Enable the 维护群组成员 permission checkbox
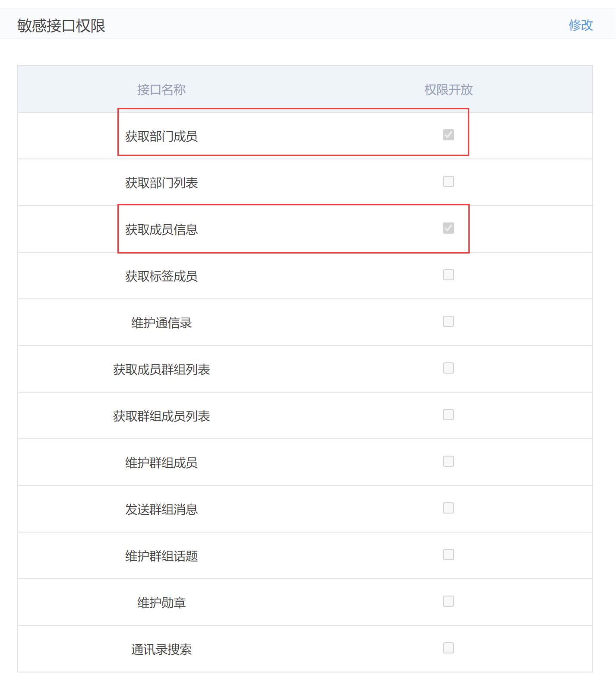Image resolution: width=616 pixels, height=685 pixels. coord(448,462)
